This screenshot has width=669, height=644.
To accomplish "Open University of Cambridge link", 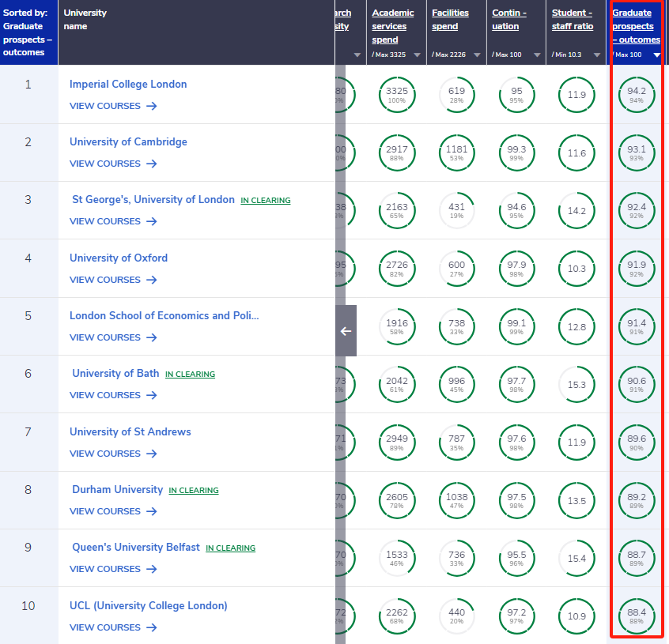I will pos(128,141).
